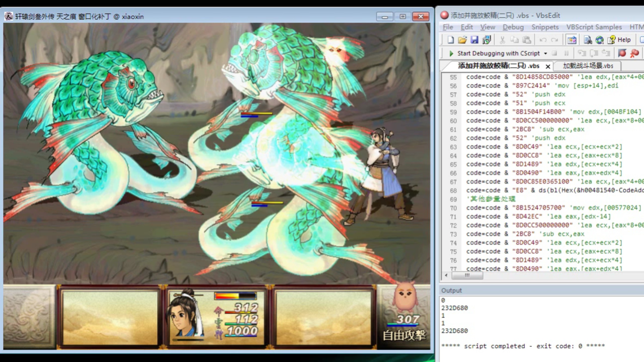Click code line 61 in the editor
The height and width of the screenshot is (362, 644).
[x=525, y=129]
